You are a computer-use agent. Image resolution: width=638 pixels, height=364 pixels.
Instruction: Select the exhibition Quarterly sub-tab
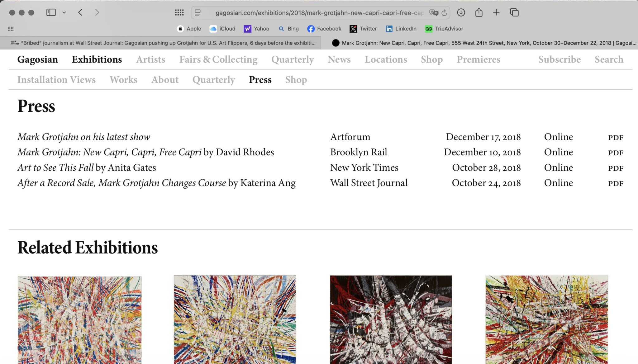pyautogui.click(x=213, y=80)
